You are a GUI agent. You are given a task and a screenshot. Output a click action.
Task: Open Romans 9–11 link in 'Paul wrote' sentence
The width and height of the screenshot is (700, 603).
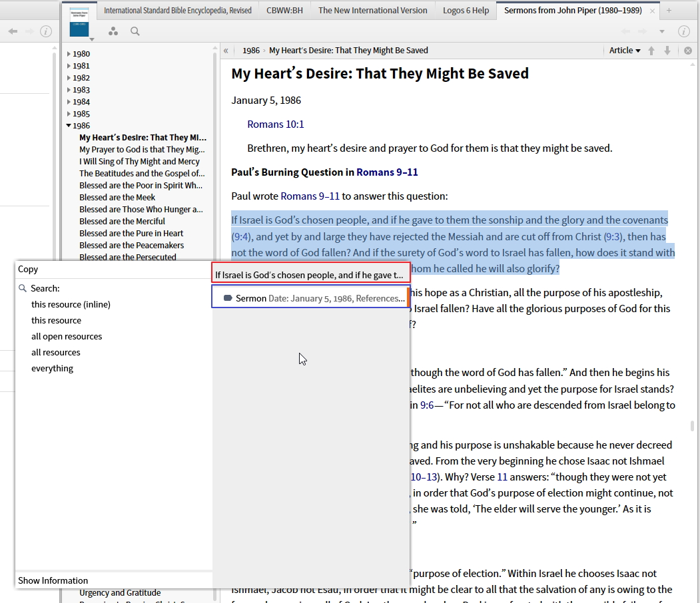click(x=310, y=196)
